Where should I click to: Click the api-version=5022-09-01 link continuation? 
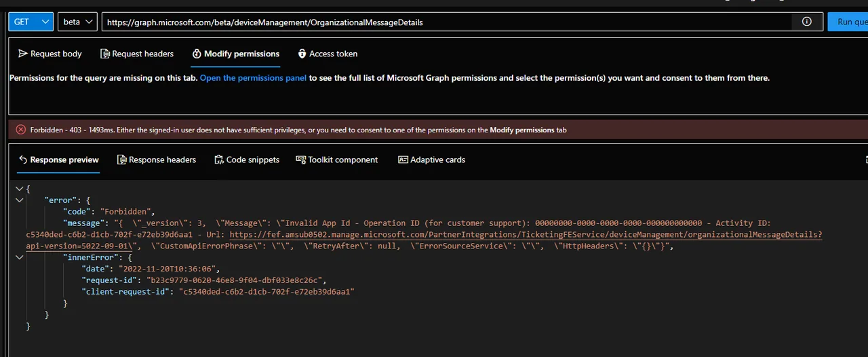tap(80, 246)
